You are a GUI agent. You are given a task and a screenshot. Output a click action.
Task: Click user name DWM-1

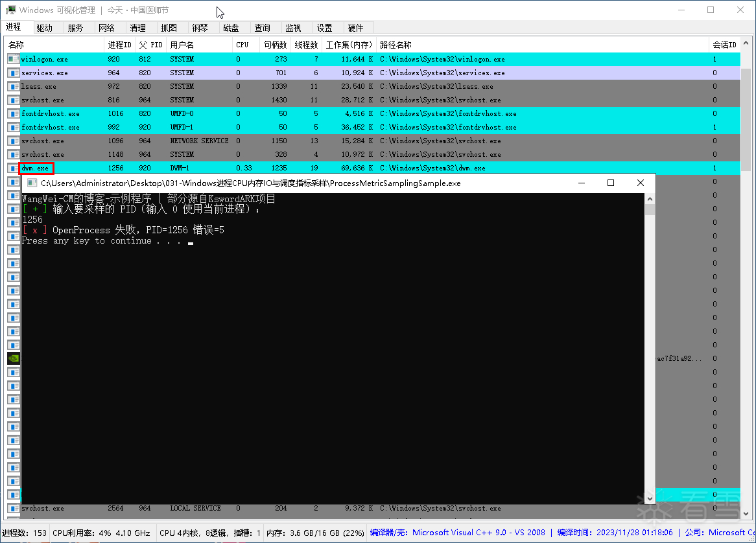180,168
